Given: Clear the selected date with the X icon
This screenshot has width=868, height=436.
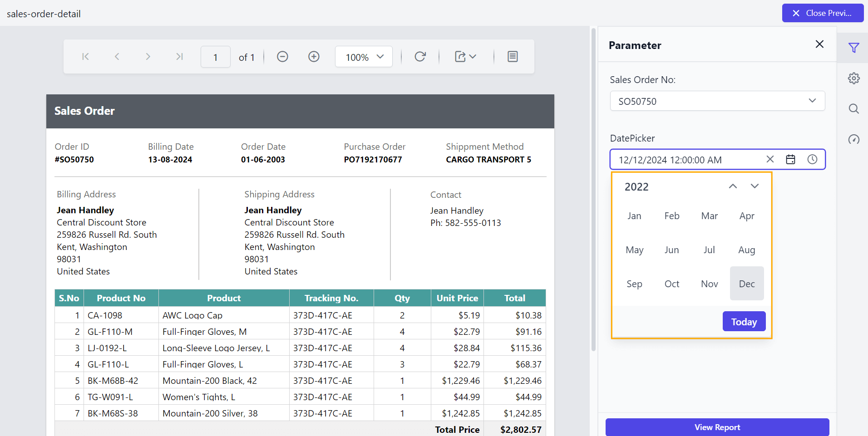Looking at the screenshot, I should pyautogui.click(x=770, y=159).
